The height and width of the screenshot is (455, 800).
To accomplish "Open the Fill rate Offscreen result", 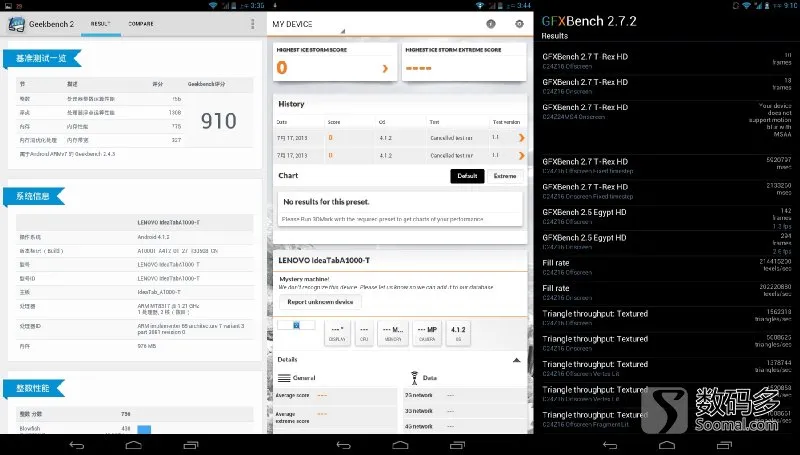I will coord(667,268).
